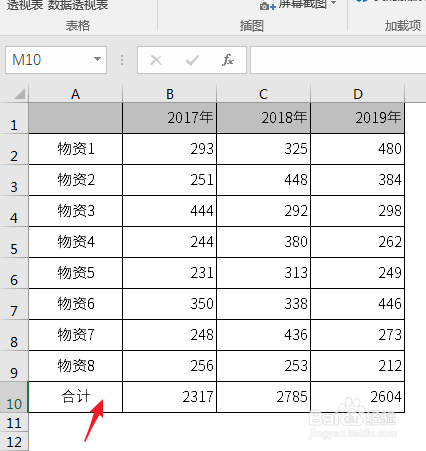Select the cell 物资8
This screenshot has width=426, height=451.
76,366
